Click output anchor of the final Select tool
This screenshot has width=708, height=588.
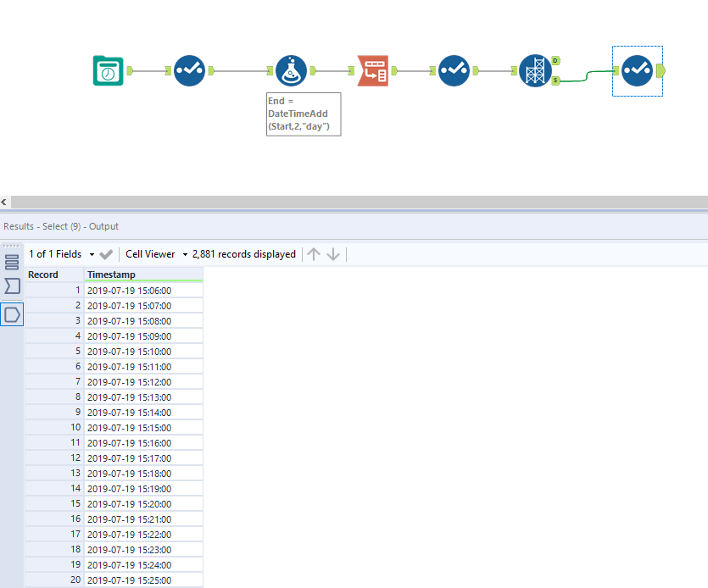tap(661, 71)
